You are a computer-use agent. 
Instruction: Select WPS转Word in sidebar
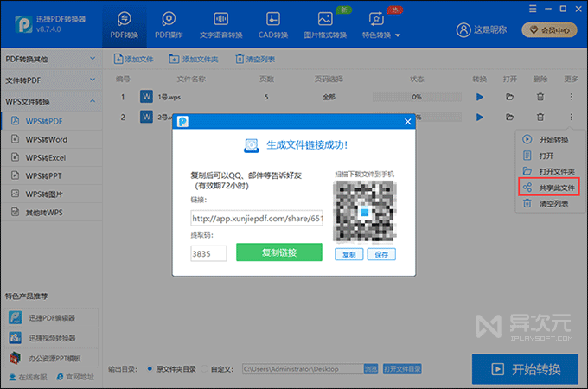click(x=52, y=139)
